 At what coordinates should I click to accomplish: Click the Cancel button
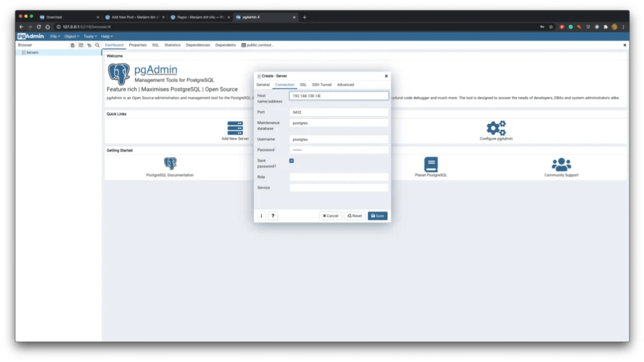pos(330,215)
